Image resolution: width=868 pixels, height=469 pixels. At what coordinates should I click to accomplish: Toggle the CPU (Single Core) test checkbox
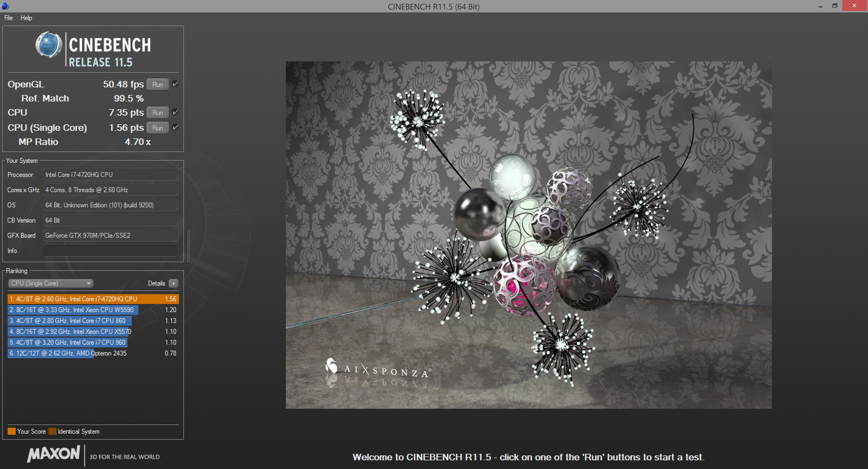(x=175, y=128)
